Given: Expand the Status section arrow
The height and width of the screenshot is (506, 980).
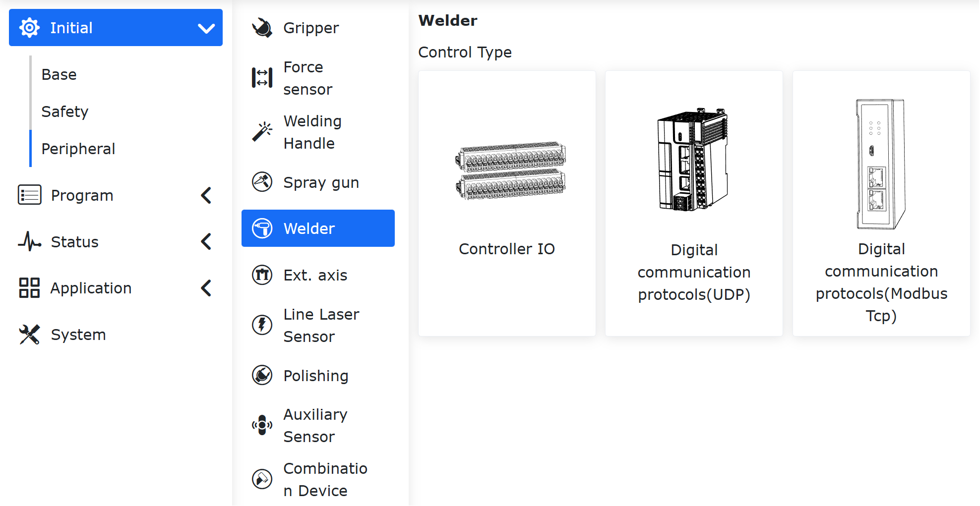Looking at the screenshot, I should click(x=206, y=241).
